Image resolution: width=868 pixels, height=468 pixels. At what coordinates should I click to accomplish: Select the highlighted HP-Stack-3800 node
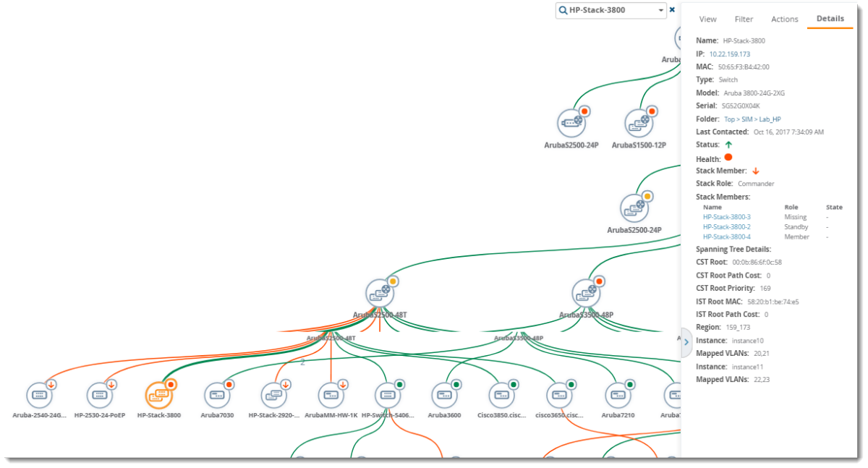tap(158, 394)
